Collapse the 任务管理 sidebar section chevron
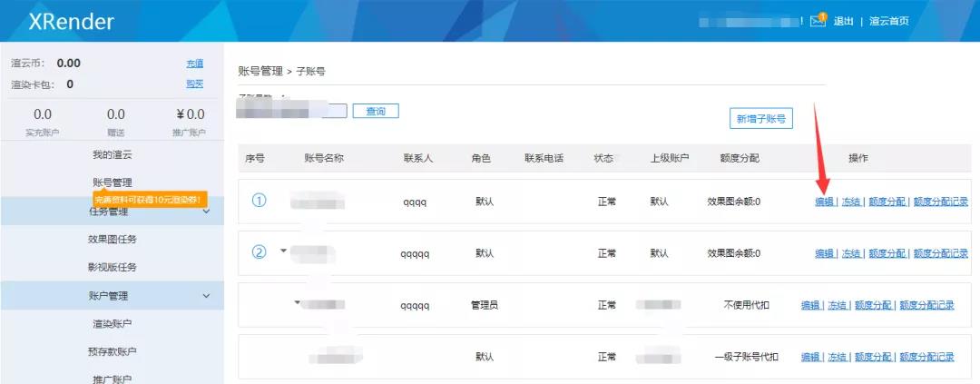This screenshot has width=980, height=384. (x=206, y=212)
